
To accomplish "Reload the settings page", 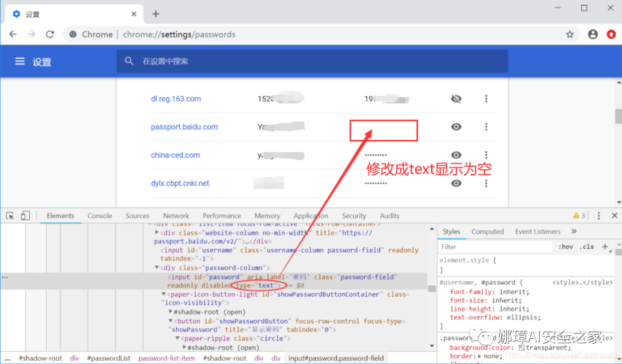I will (50, 35).
